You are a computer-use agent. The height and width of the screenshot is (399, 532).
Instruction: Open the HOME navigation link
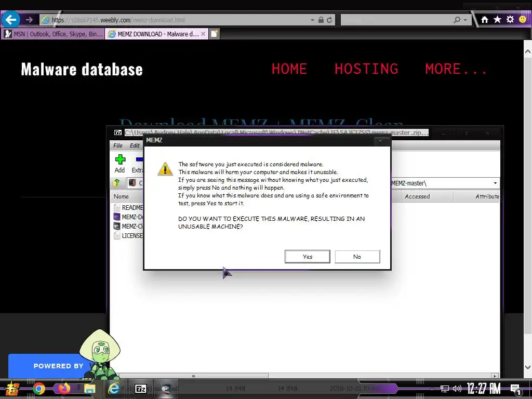point(289,69)
